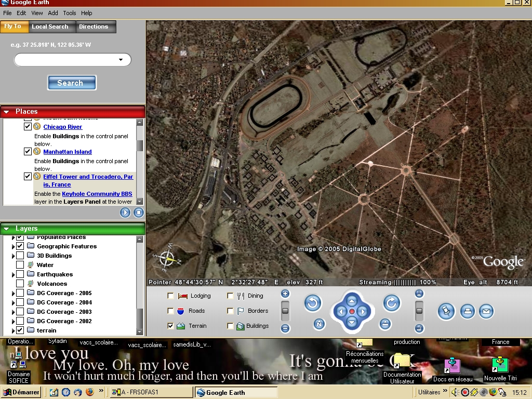Expand Geographic Features layer
This screenshot has height=399, width=532.
13,247
